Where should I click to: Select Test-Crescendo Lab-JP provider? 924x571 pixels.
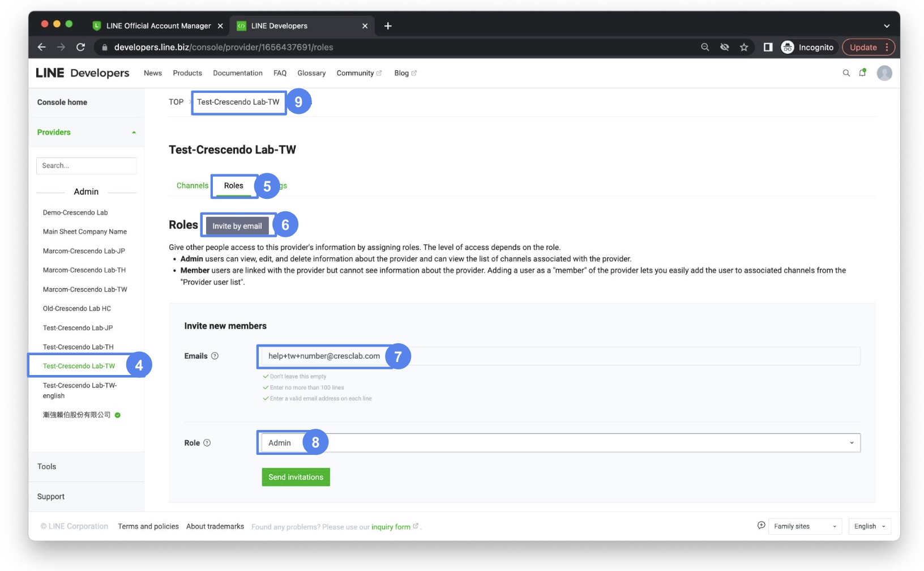[x=78, y=328]
